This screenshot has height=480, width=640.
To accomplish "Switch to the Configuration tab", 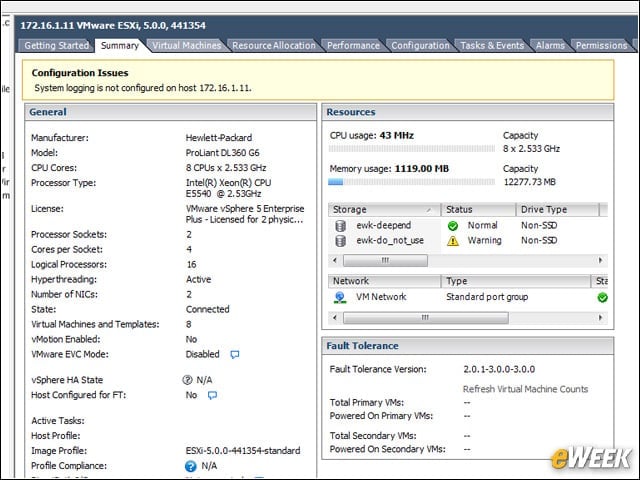I will tap(420, 45).
